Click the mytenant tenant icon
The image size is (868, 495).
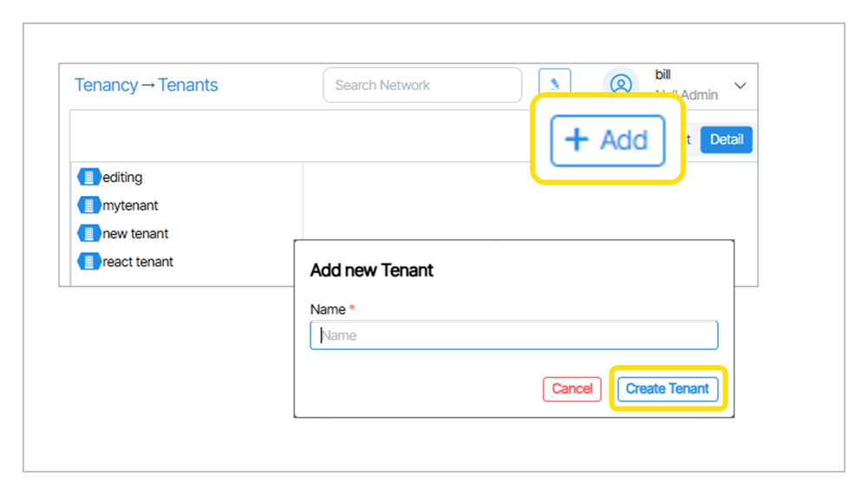click(x=88, y=205)
